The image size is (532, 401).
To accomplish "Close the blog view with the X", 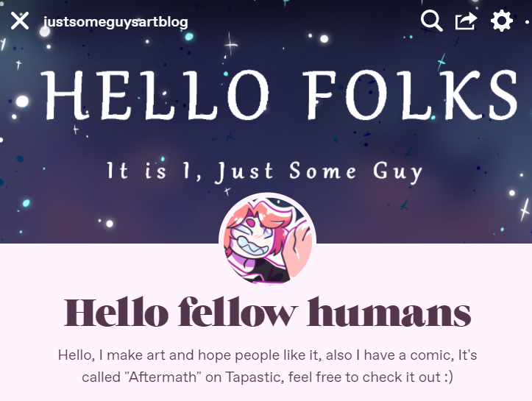I will [20, 21].
